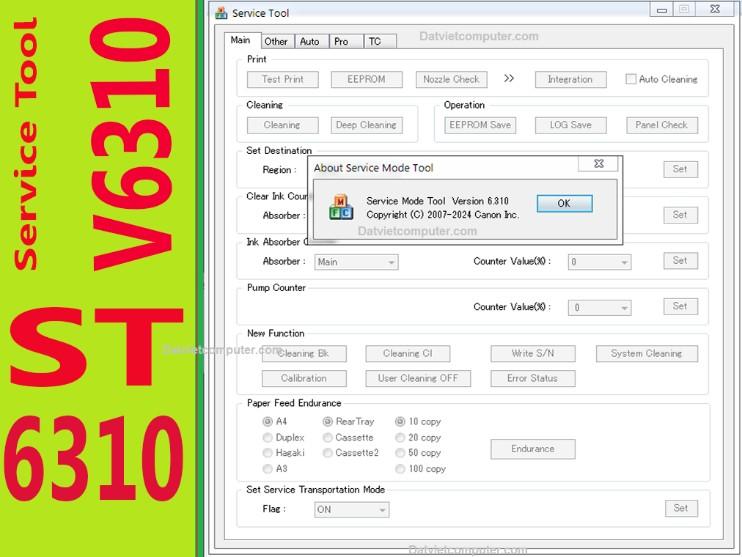Click the Write S/N button
Viewport: 742px width, 557px height.
[533, 354]
